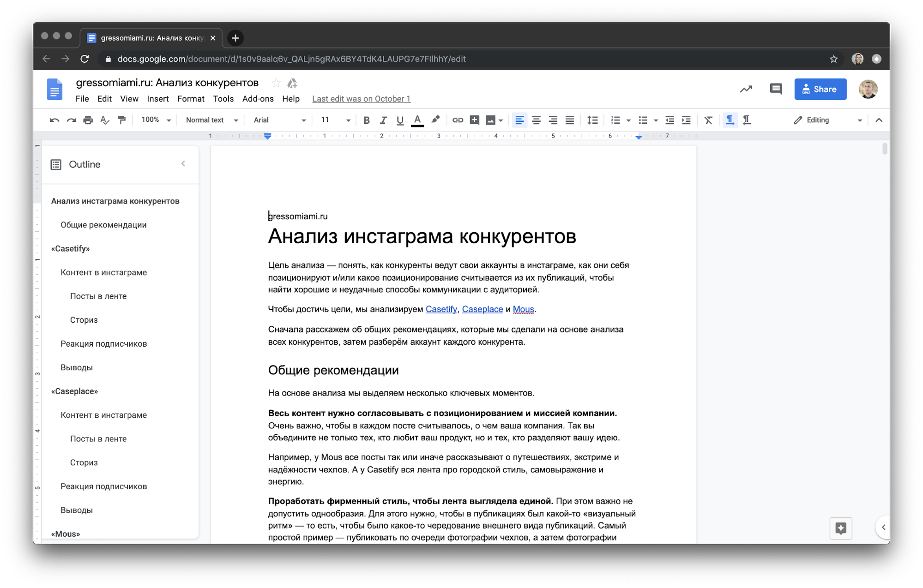The height and width of the screenshot is (588, 923).
Task: Set justified text alignment
Action: pos(570,120)
